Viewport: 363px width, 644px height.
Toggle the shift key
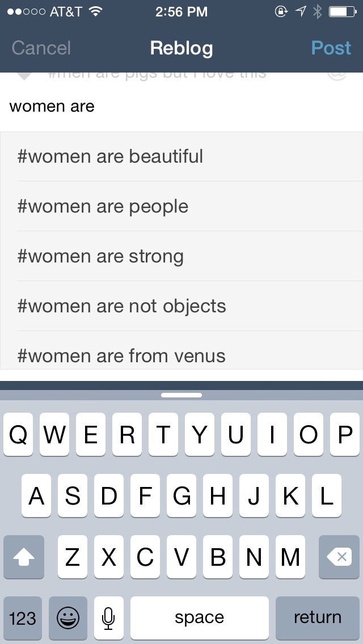(23, 557)
